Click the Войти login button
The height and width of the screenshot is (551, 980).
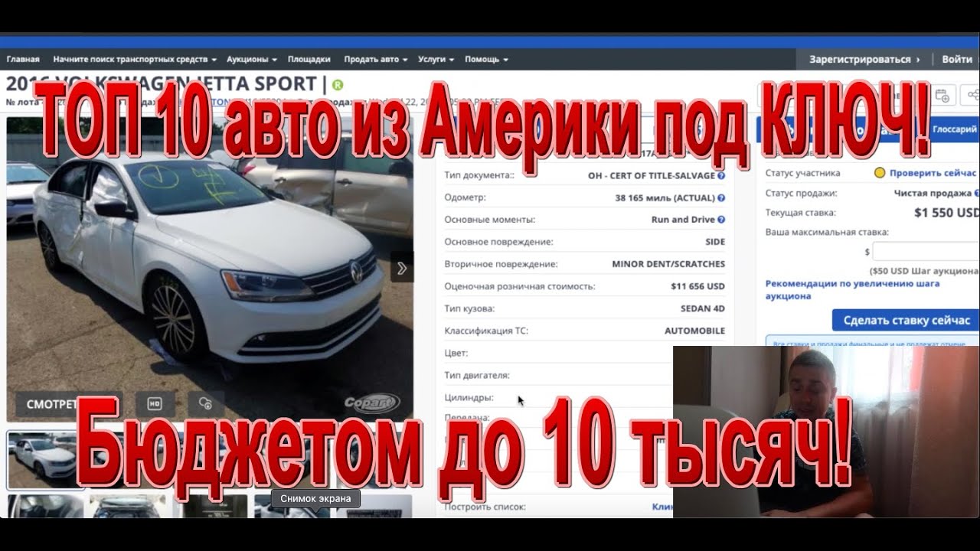tap(957, 59)
